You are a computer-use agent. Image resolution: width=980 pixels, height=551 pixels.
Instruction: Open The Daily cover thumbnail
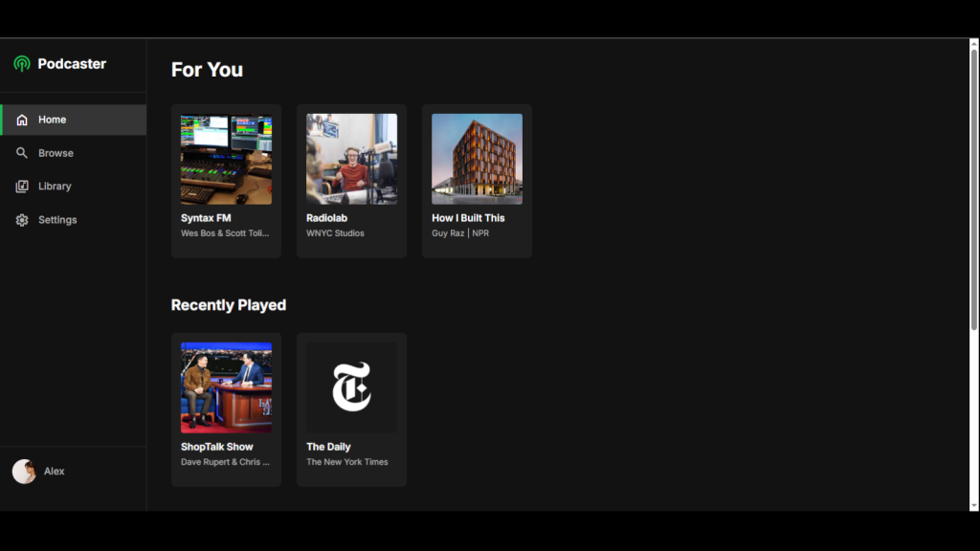point(351,387)
